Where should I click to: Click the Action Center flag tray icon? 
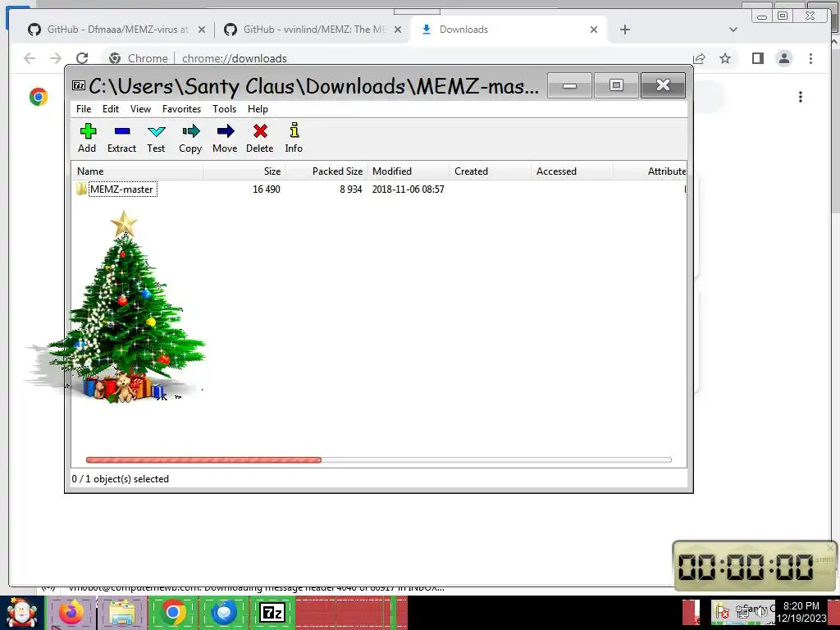(722, 612)
